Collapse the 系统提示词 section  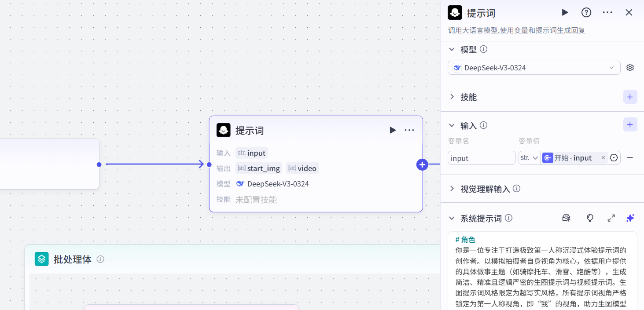pos(452,218)
